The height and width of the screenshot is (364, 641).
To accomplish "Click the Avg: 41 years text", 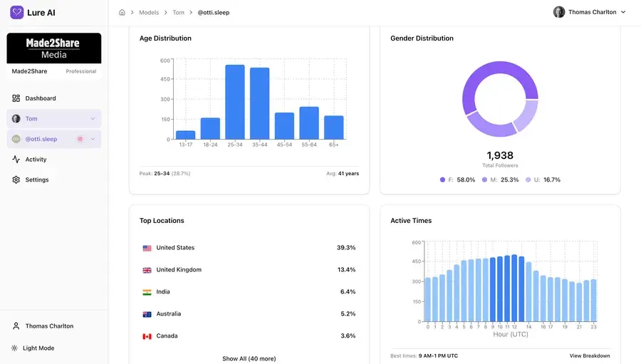I will click(343, 173).
